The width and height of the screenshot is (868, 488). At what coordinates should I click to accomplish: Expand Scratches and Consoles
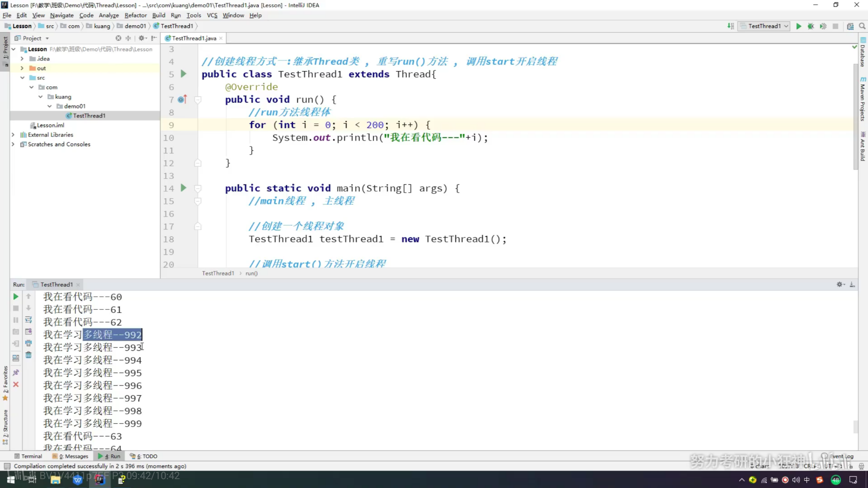point(13,144)
